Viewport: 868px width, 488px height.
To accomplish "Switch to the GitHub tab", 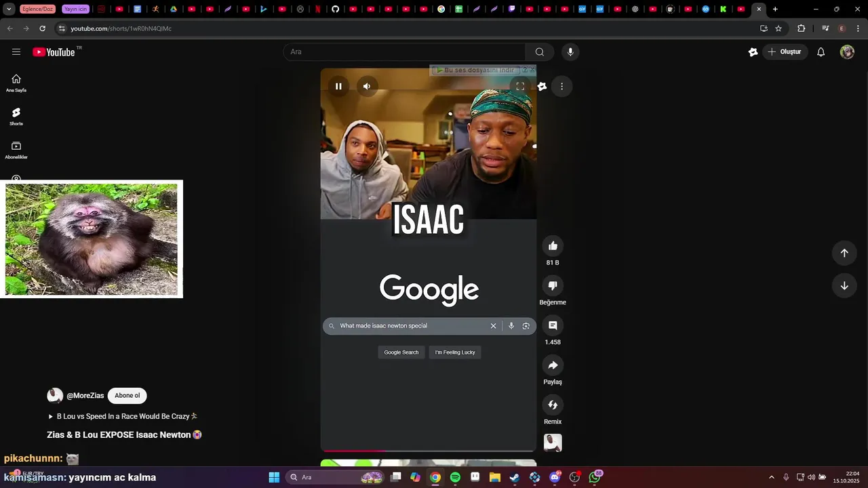I will 335,9.
